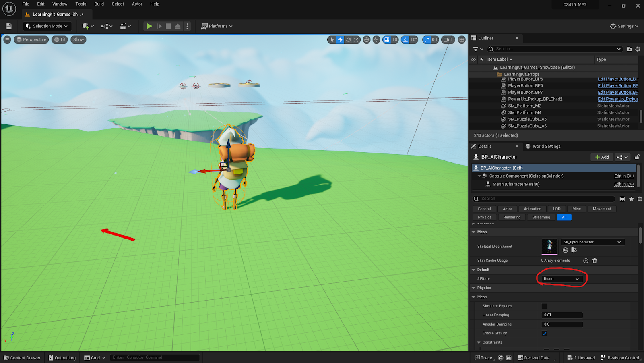This screenshot has height=363, width=644.
Task: Enable Simulate Physics checkbox
Action: click(x=544, y=306)
